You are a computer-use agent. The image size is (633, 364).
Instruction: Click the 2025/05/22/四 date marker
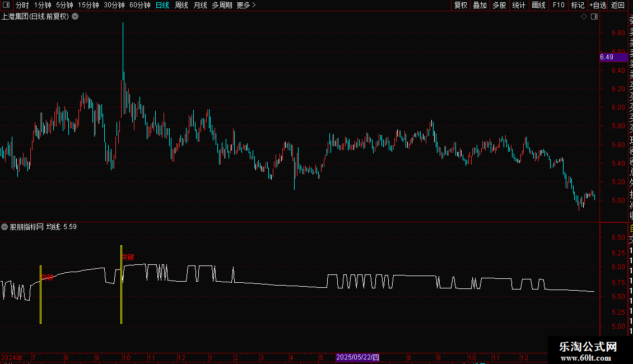coord(358,357)
